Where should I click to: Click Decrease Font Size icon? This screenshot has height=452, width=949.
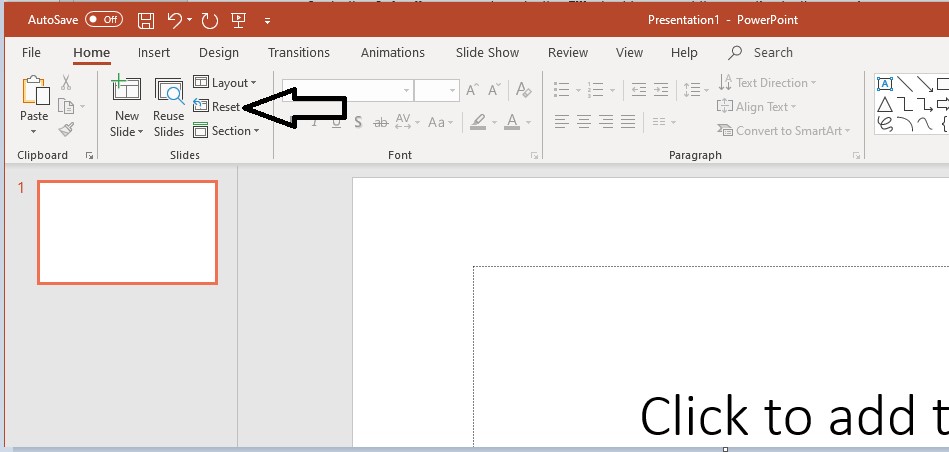[x=494, y=91]
